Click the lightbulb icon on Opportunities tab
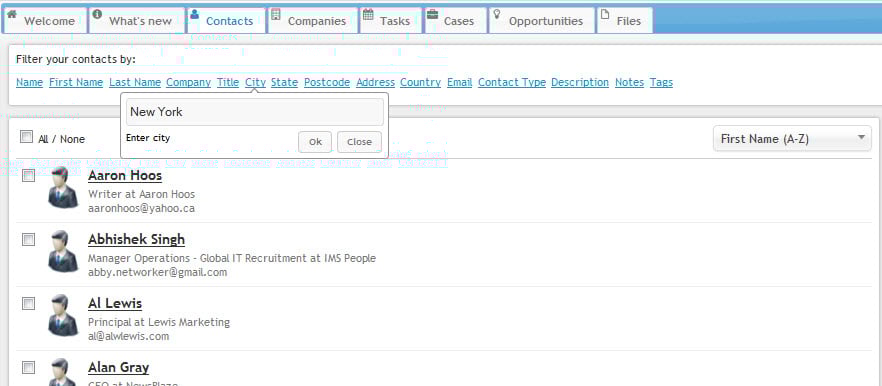This screenshot has width=882, height=386. (x=497, y=14)
